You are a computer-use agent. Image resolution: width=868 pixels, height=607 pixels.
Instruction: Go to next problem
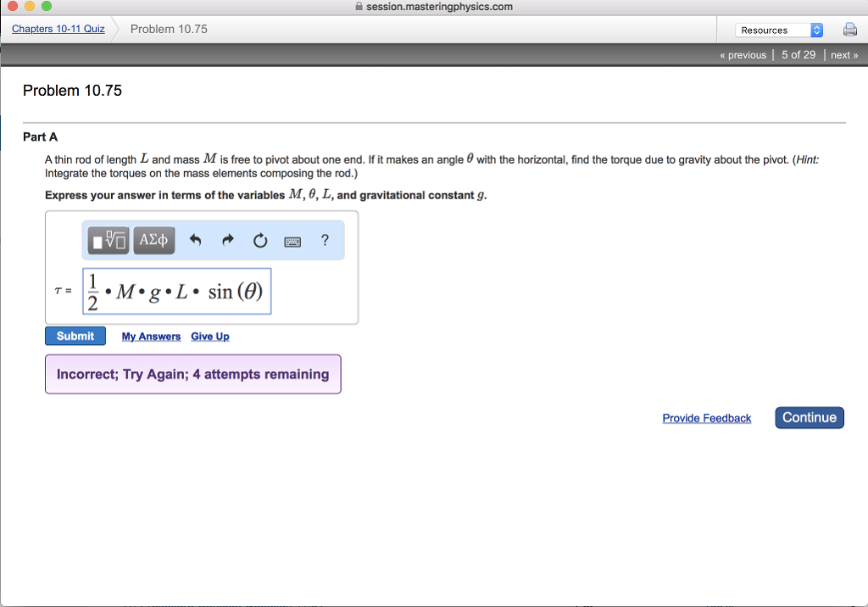tap(844, 55)
